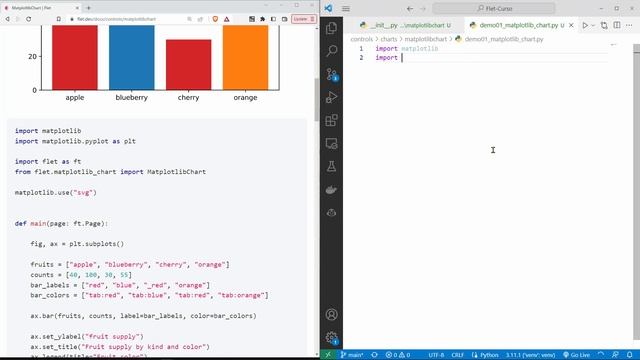Open the Docker whale view
Image resolution: width=640 pixels, height=360 pixels.
point(331,190)
